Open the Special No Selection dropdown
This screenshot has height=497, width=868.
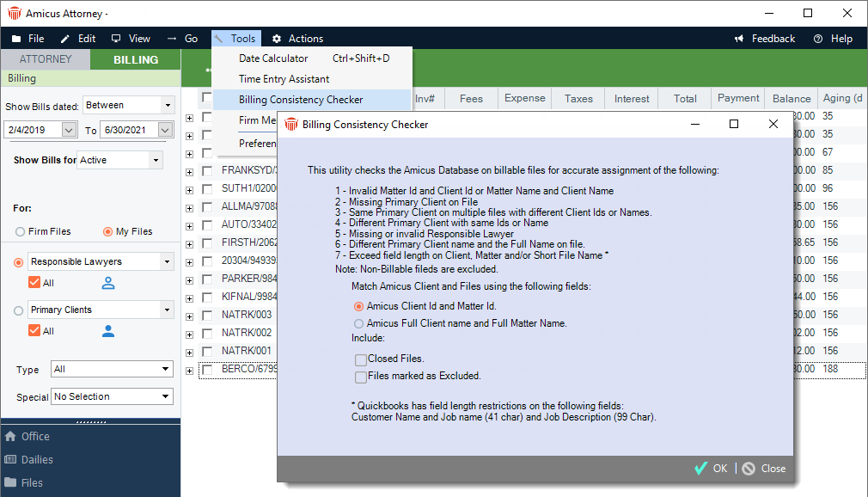click(x=166, y=396)
